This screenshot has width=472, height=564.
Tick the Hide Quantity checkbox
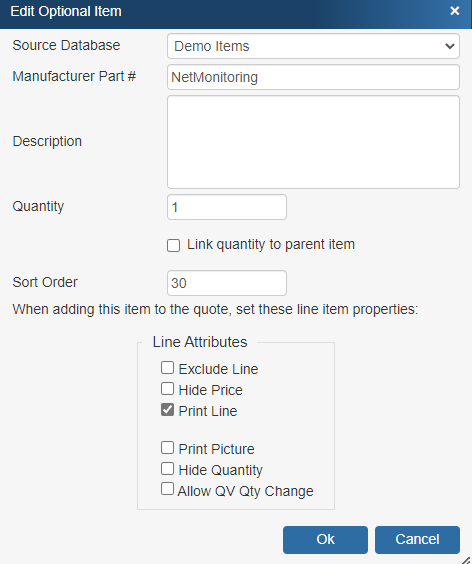(x=167, y=469)
